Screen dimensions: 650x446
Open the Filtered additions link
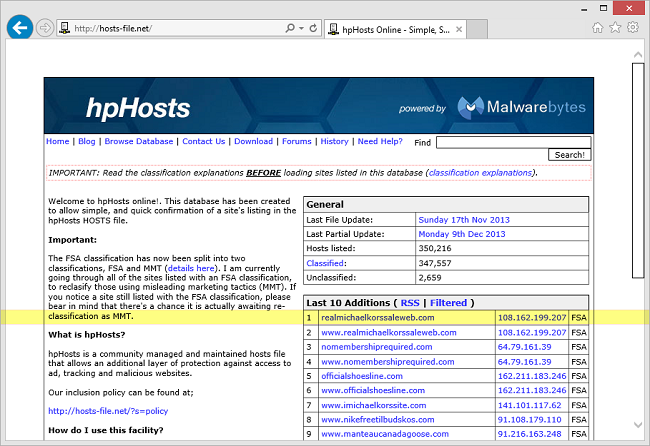[x=448, y=303]
